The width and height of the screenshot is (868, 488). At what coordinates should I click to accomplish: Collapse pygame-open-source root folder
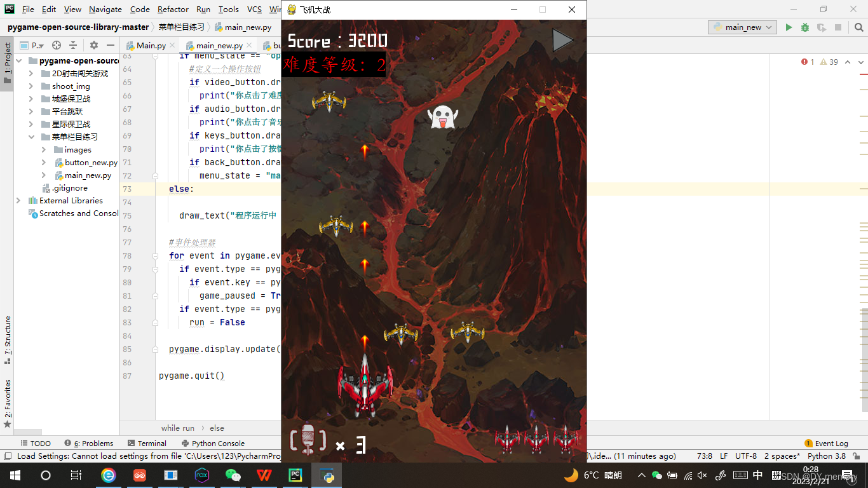(x=19, y=61)
